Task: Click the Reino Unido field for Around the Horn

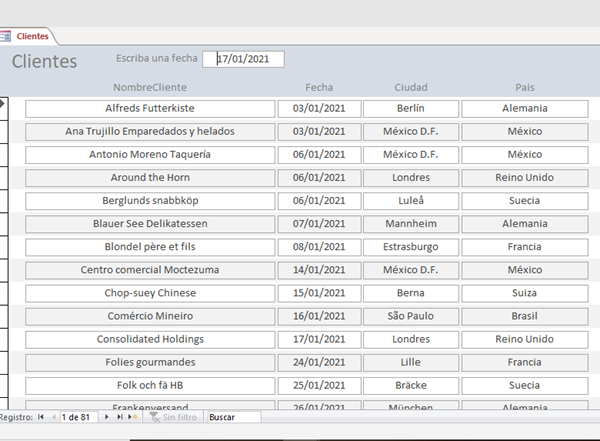Action: [524, 177]
